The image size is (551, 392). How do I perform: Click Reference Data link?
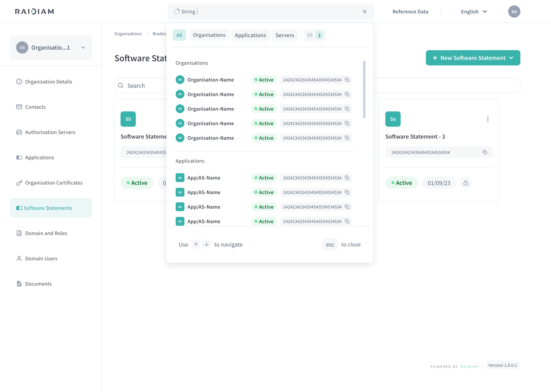coord(410,12)
